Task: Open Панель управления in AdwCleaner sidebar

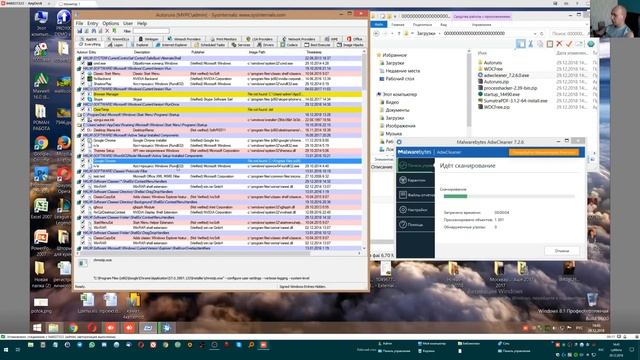Action: coord(416,165)
